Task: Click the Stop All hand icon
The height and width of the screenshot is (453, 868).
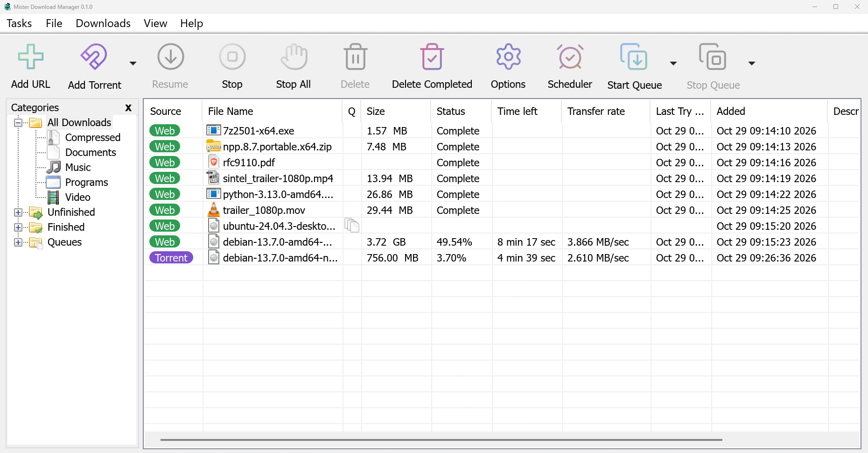Action: point(294,57)
